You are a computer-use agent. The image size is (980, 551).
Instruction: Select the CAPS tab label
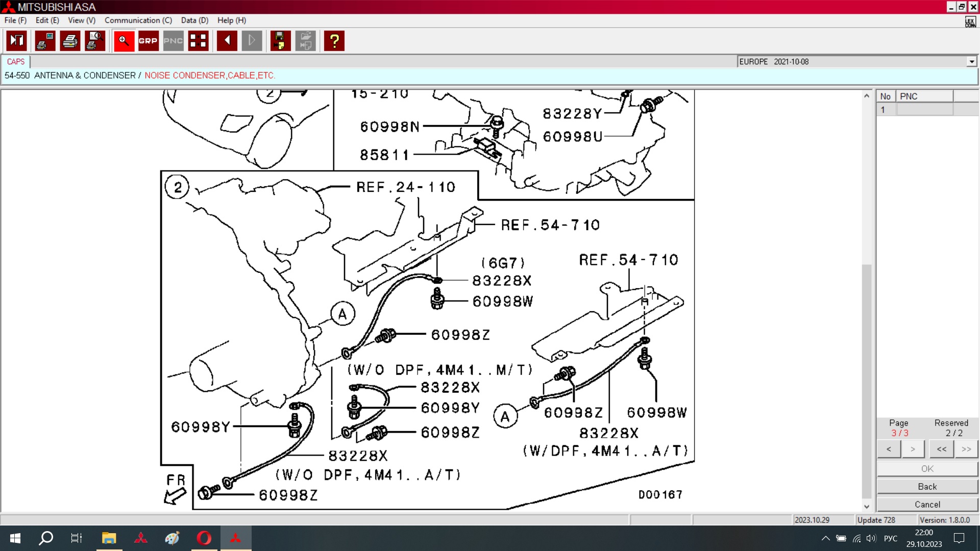click(x=16, y=62)
